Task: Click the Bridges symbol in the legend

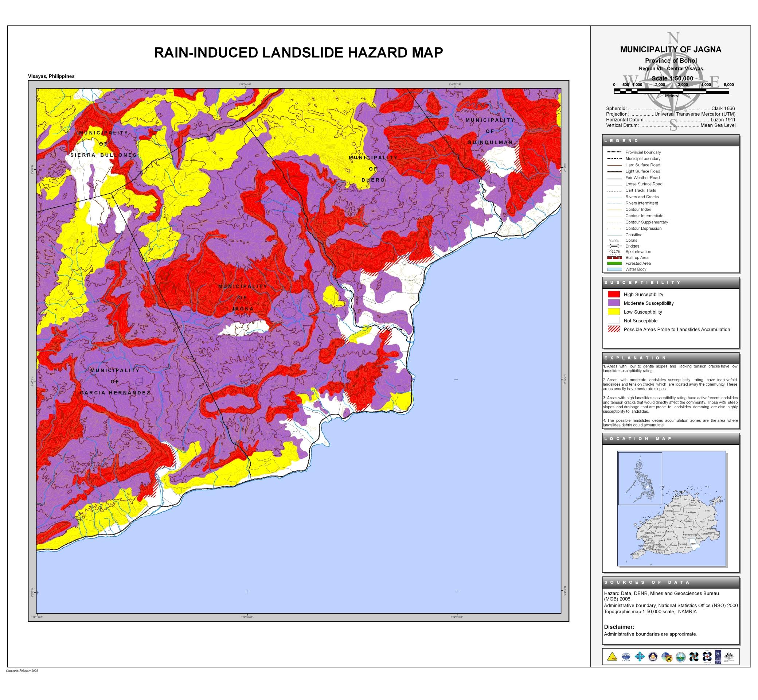Action: (614, 246)
